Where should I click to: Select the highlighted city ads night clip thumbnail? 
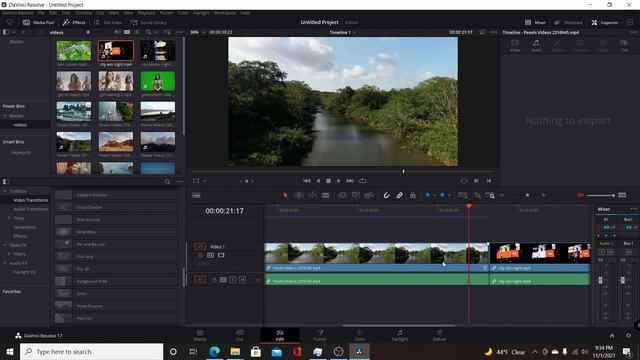point(116,50)
